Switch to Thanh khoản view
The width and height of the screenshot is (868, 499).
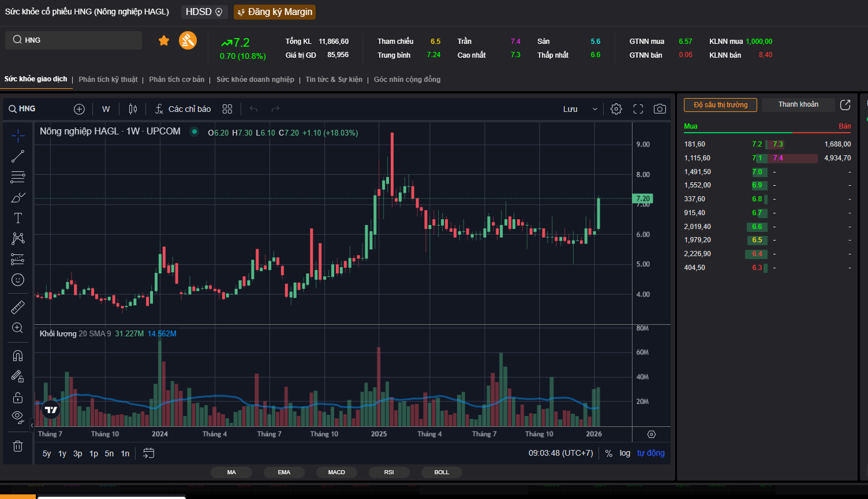(798, 105)
